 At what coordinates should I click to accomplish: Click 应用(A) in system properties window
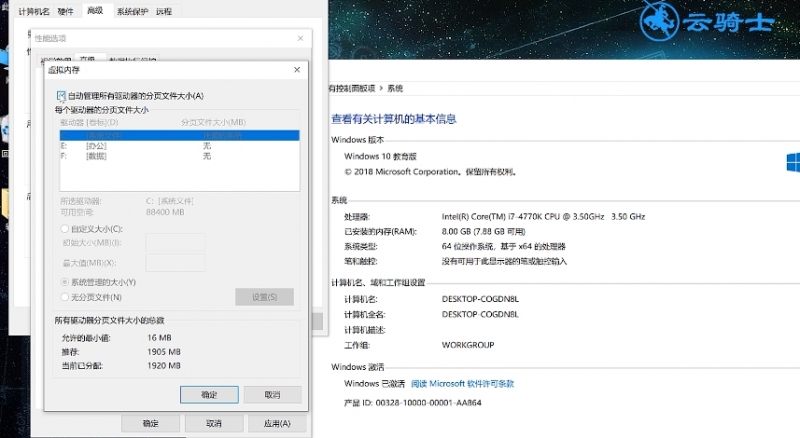point(277,423)
